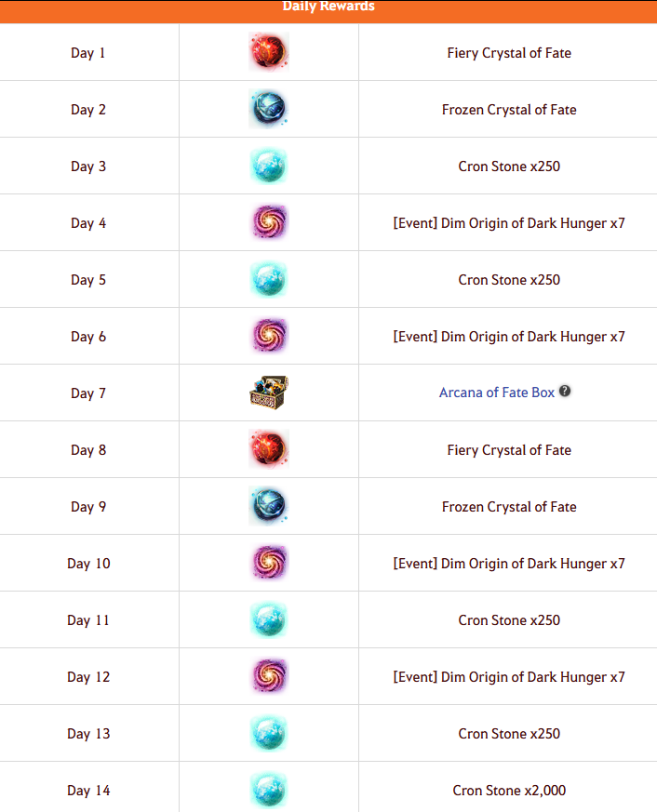Select the Day 1 Fiery Crystal of Fate text
Screen dimensions: 657x812
[x=509, y=53]
